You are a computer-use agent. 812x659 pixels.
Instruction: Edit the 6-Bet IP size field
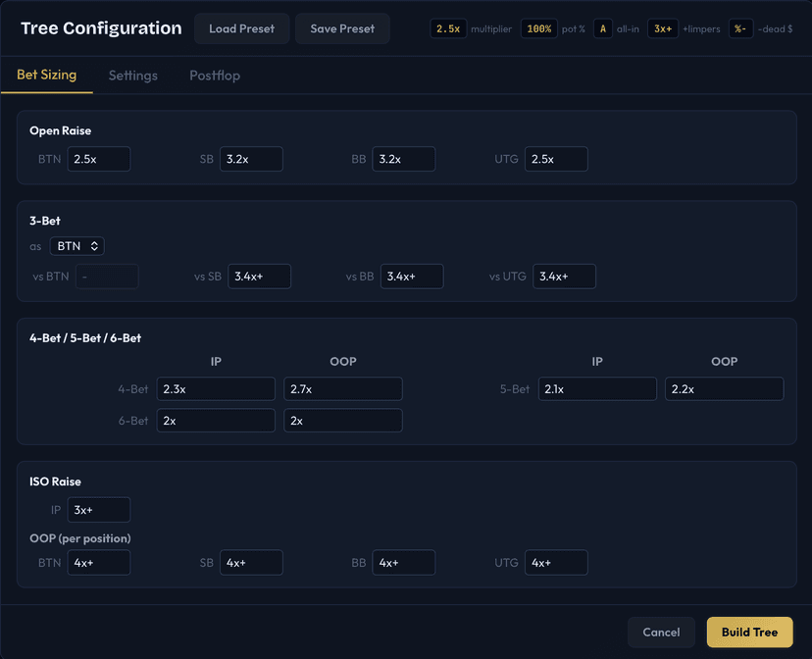click(216, 421)
